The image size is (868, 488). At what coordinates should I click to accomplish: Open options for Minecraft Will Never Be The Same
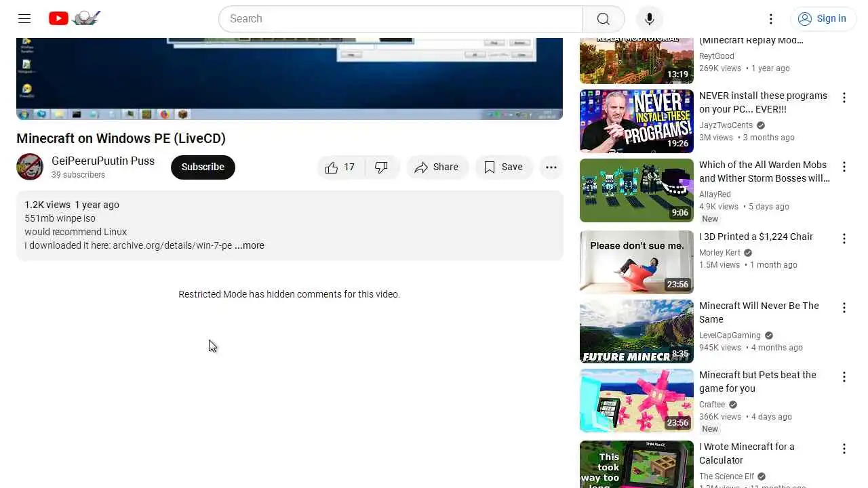844,308
